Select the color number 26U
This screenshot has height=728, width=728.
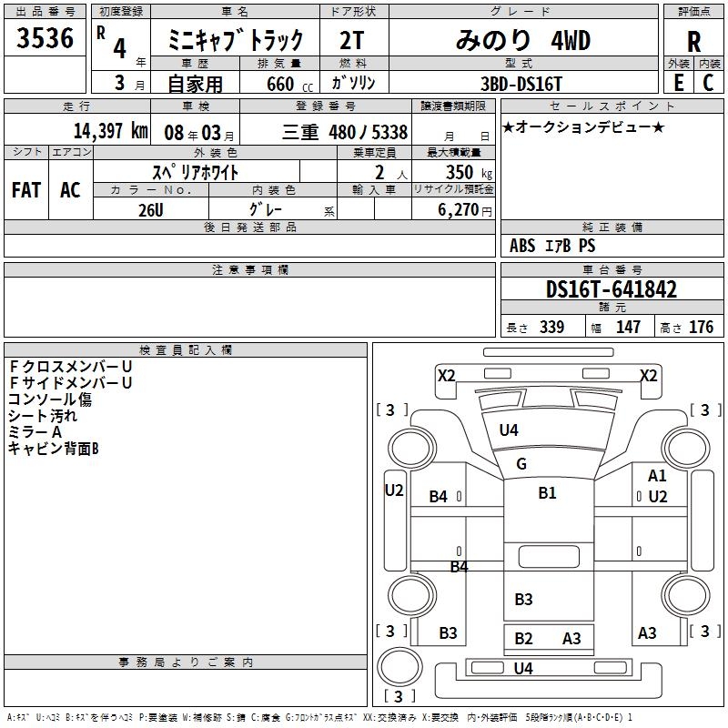[151, 210]
